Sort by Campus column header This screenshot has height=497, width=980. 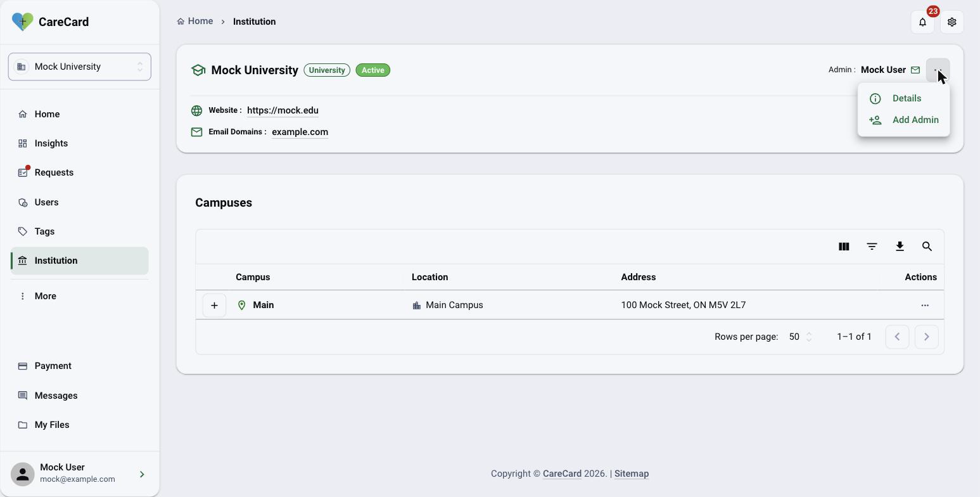pos(253,277)
